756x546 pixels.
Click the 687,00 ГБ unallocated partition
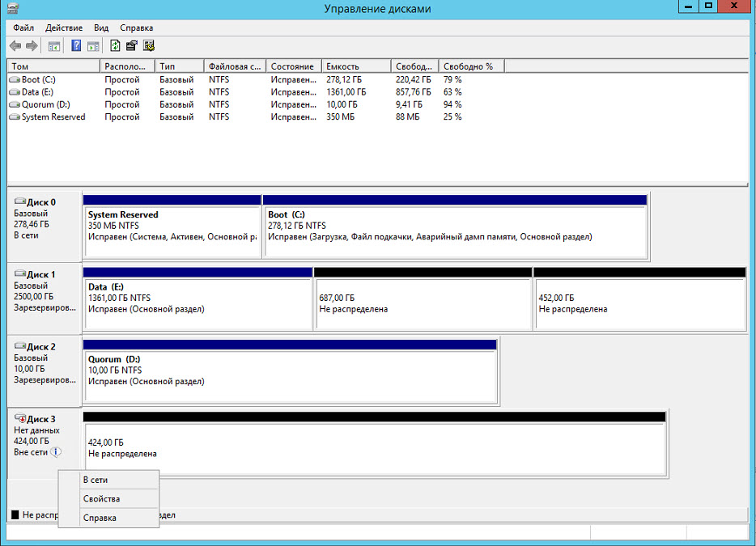coord(422,303)
